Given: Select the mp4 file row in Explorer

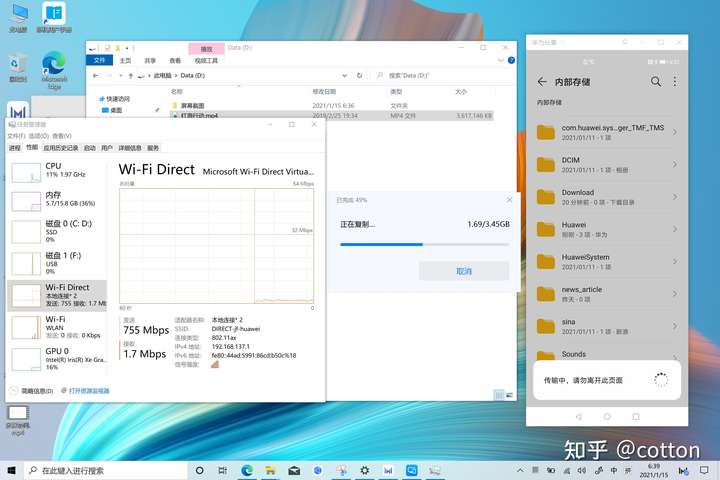Looking at the screenshot, I should 332,116.
